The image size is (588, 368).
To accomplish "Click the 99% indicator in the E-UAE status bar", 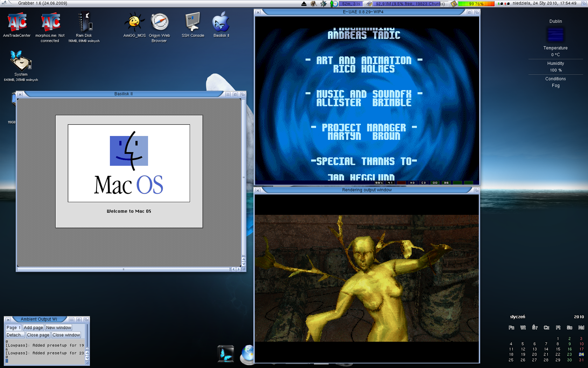I will point(379,183).
